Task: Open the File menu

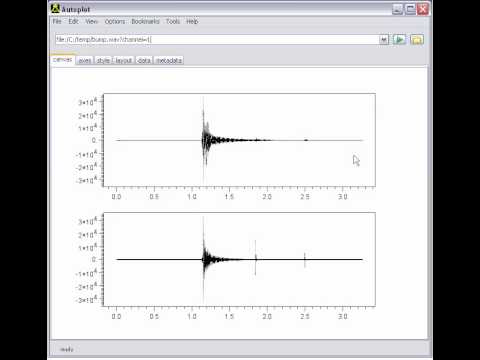Action: [57, 21]
